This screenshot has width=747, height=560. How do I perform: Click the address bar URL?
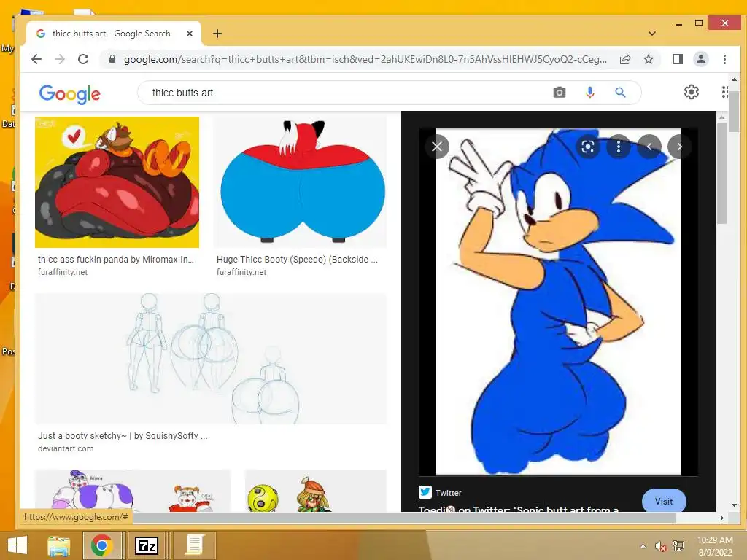click(x=365, y=60)
